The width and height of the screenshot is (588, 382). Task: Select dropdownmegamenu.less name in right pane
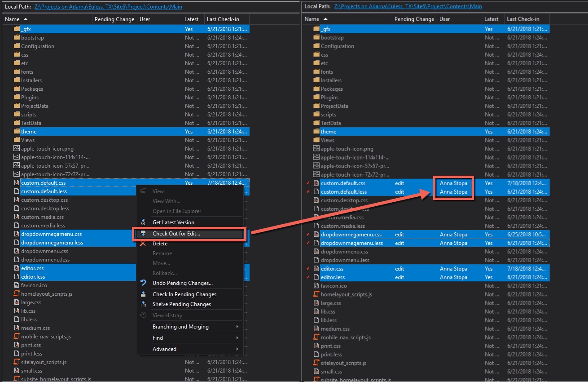pyautogui.click(x=352, y=243)
